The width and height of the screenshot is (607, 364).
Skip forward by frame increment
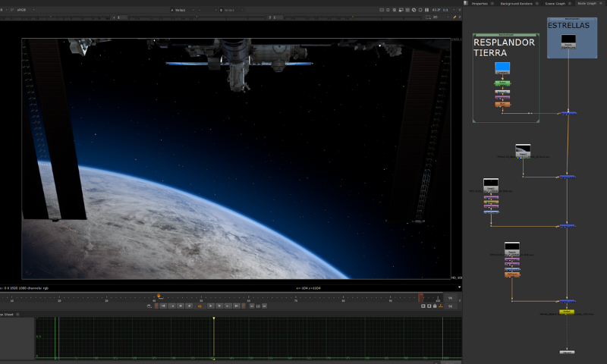[x=264, y=306]
